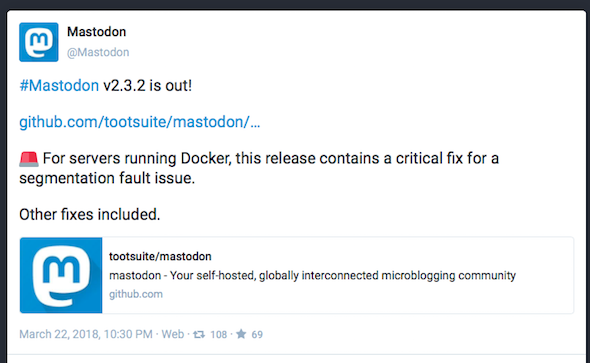590x363 pixels.
Task: Click the card's microblogging community description
Action: (312, 275)
